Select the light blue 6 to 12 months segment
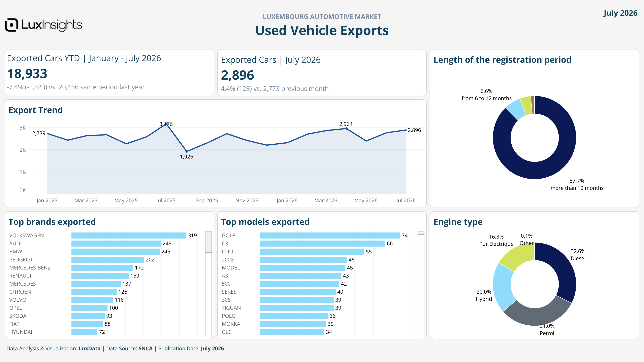644x362 pixels. [x=516, y=109]
